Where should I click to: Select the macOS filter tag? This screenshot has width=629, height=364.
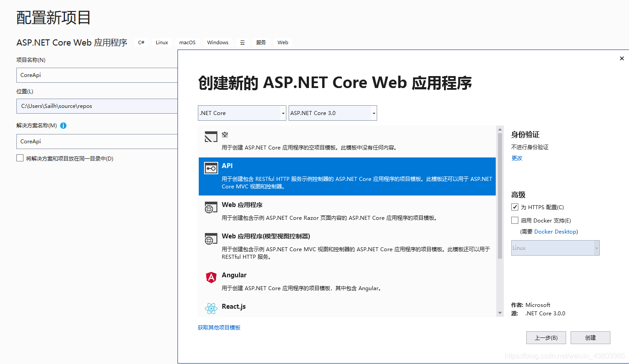pyautogui.click(x=187, y=42)
